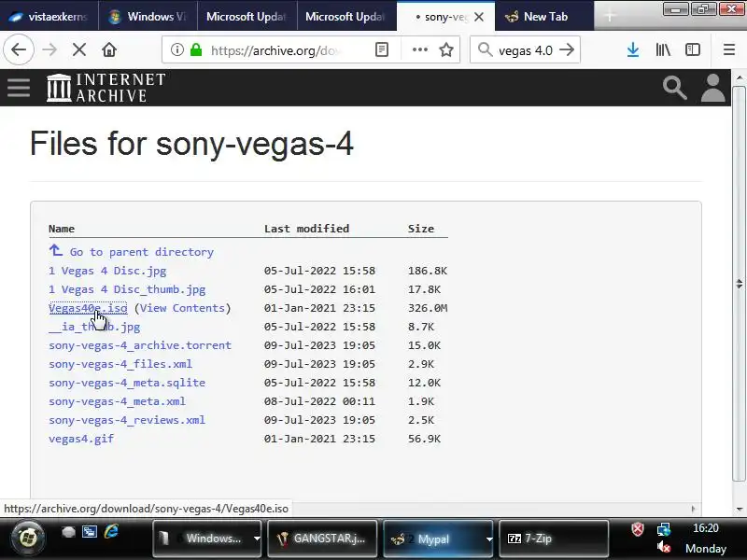
Task: Submit search with the arrow button
Action: click(x=567, y=49)
